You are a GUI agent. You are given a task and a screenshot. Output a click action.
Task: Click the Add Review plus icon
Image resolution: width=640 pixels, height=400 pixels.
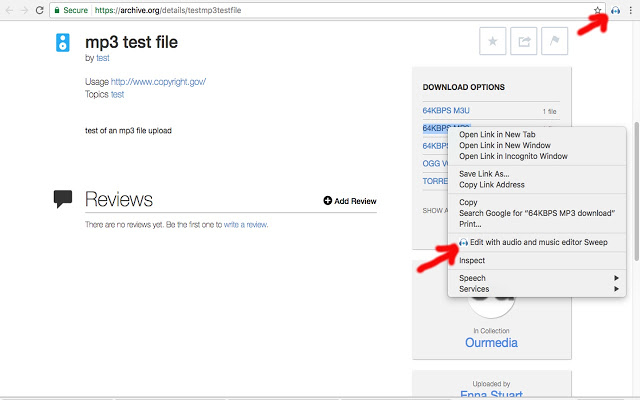pyautogui.click(x=327, y=200)
